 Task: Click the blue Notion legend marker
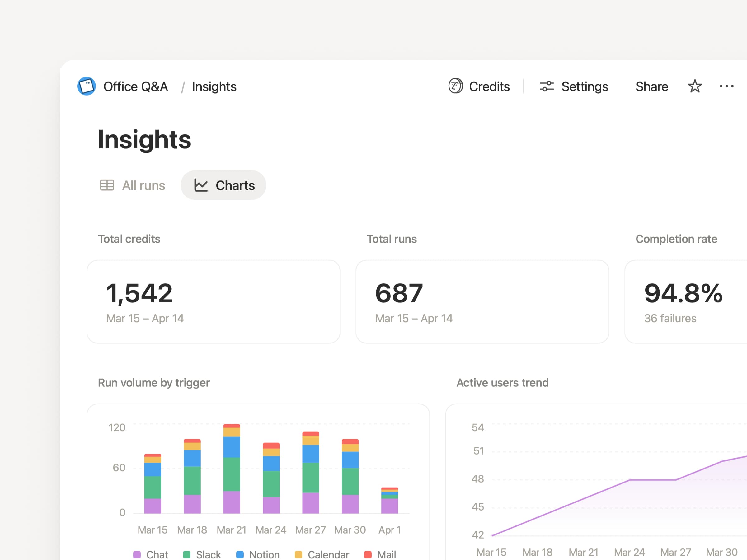point(240,554)
